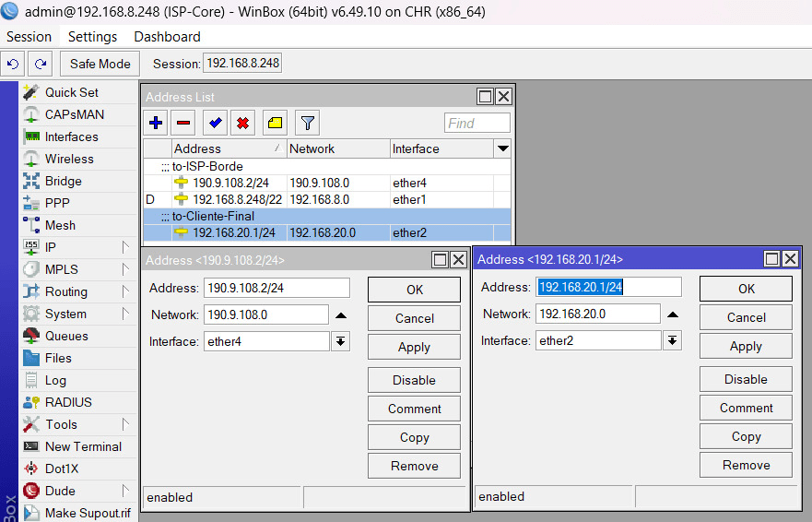Collapse Network field arrow in 190.9.108.2/24 dialog

[341, 315]
